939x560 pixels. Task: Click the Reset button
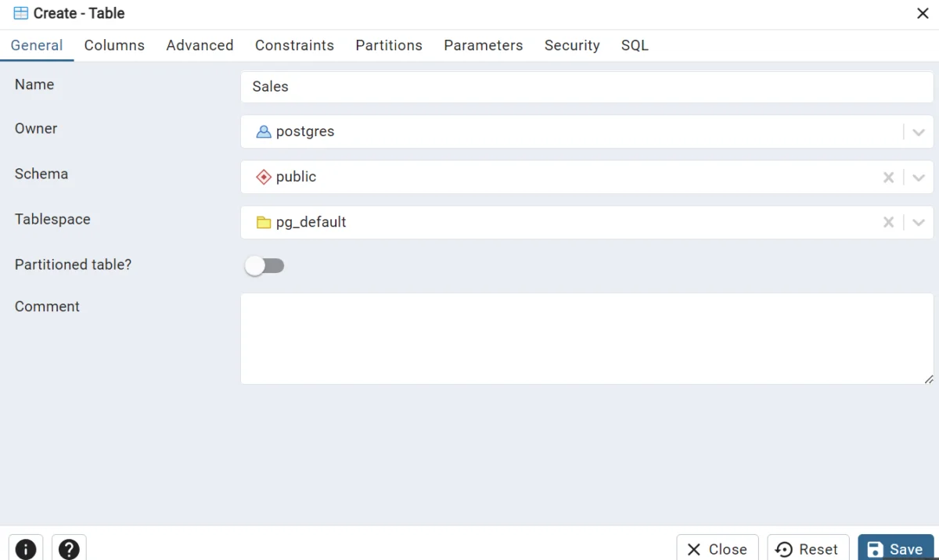(x=808, y=549)
